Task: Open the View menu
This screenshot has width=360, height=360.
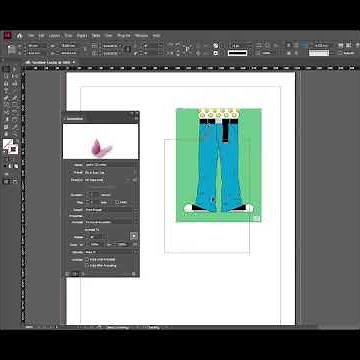Action: (x=109, y=36)
